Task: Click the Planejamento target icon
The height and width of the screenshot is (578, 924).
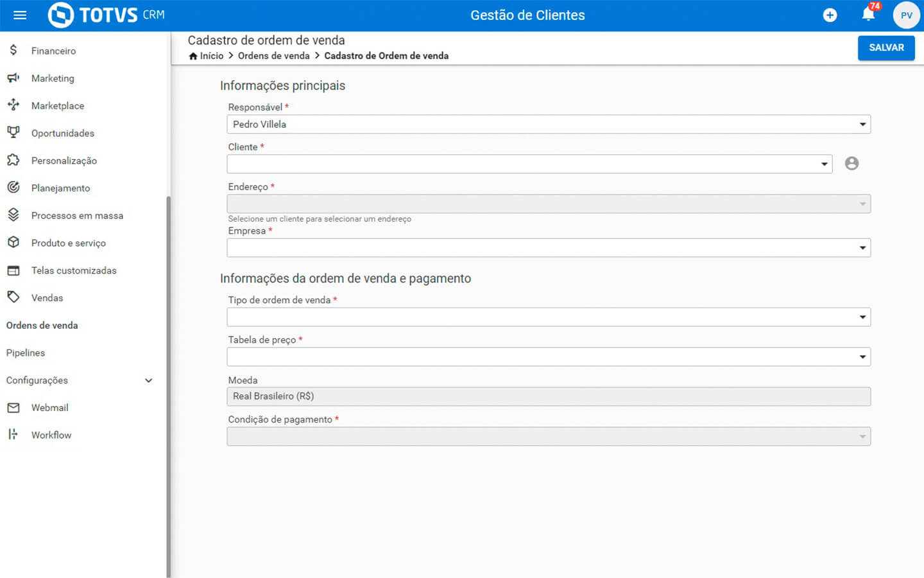Action: pyautogui.click(x=13, y=188)
